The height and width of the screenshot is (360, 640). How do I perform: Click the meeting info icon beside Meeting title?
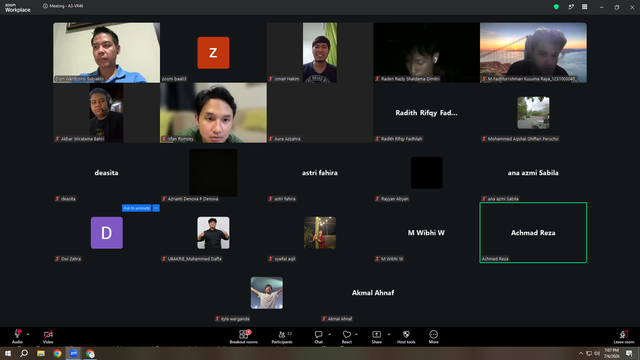pyautogui.click(x=45, y=6)
